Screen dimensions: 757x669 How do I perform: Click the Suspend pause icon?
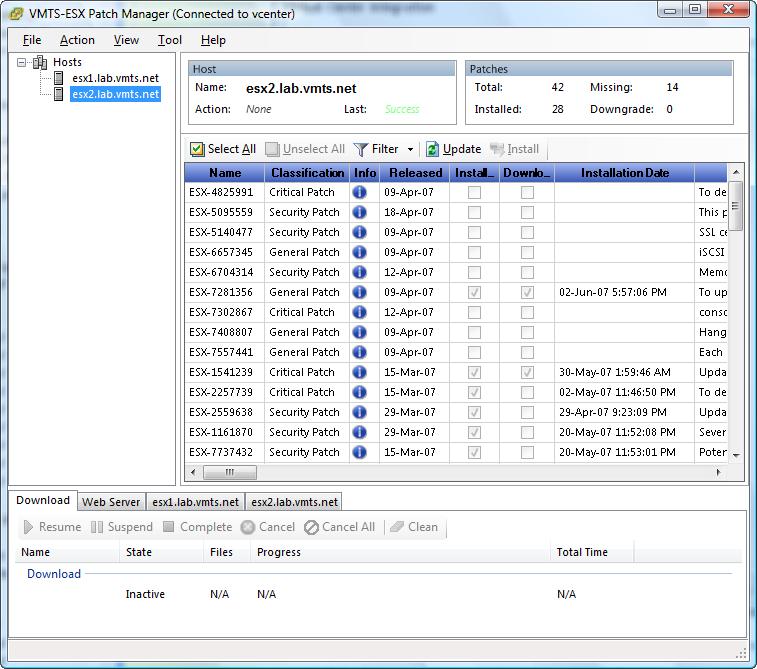tap(97, 527)
